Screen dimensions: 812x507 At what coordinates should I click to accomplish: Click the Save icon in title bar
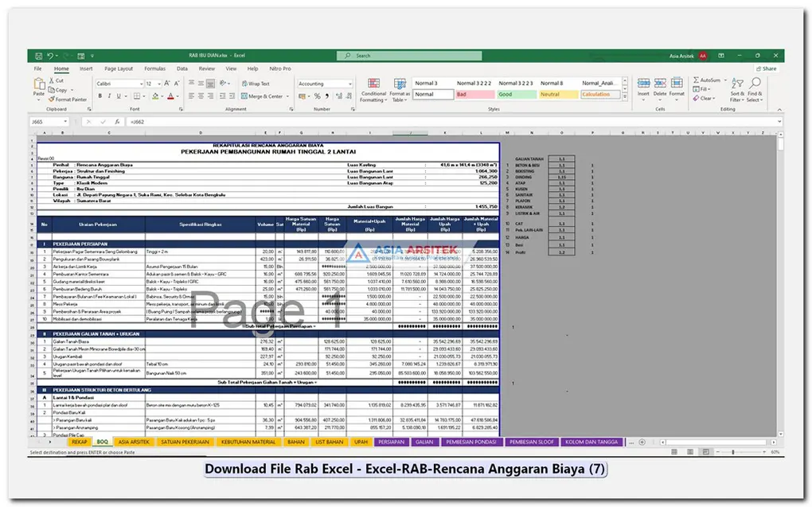click(x=39, y=56)
